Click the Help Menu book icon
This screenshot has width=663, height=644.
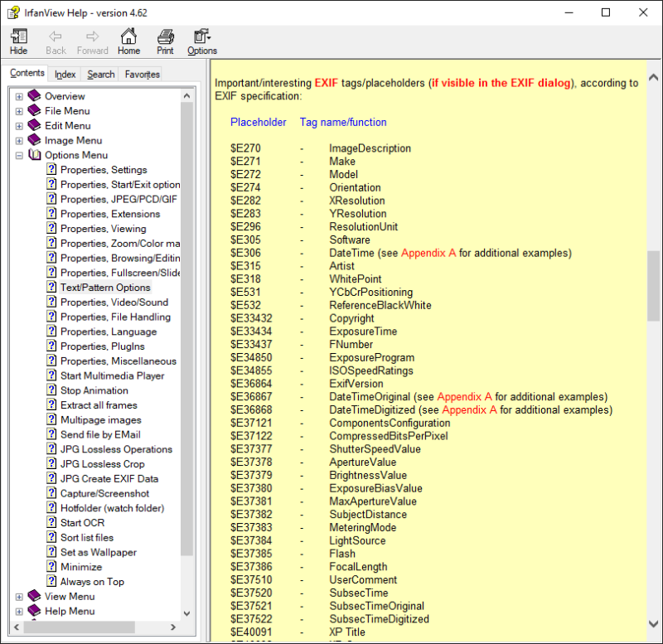[x=34, y=611]
